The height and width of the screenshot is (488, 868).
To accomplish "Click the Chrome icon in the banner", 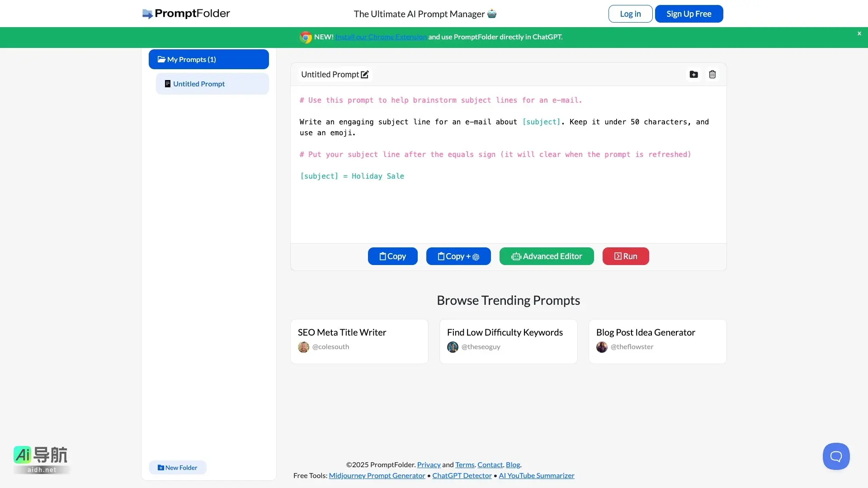I will 305,37.
